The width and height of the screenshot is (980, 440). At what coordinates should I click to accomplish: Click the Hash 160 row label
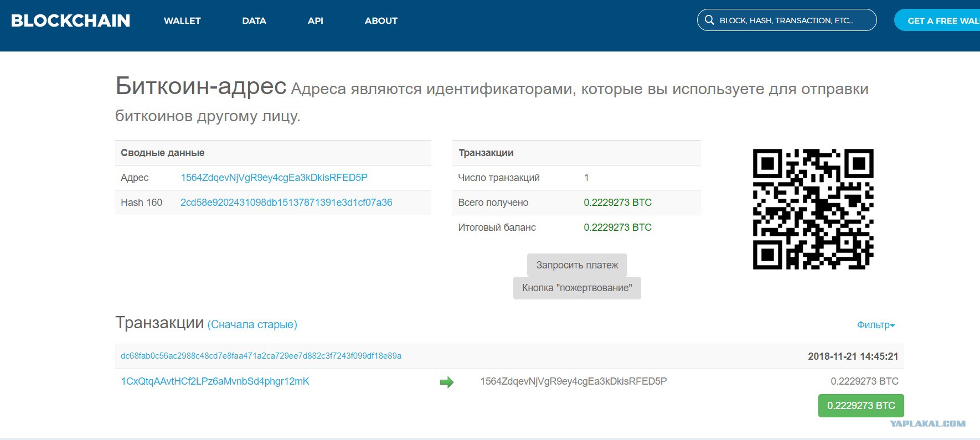141,203
